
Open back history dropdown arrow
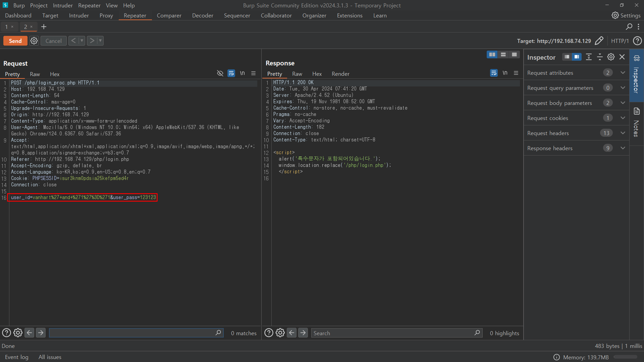tap(82, 41)
